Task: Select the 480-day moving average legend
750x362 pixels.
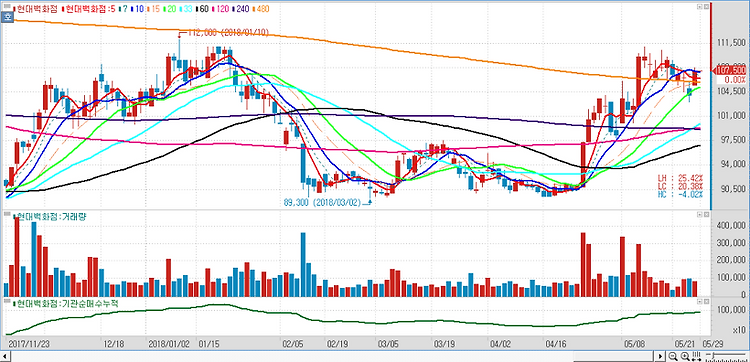Action: click(x=261, y=9)
